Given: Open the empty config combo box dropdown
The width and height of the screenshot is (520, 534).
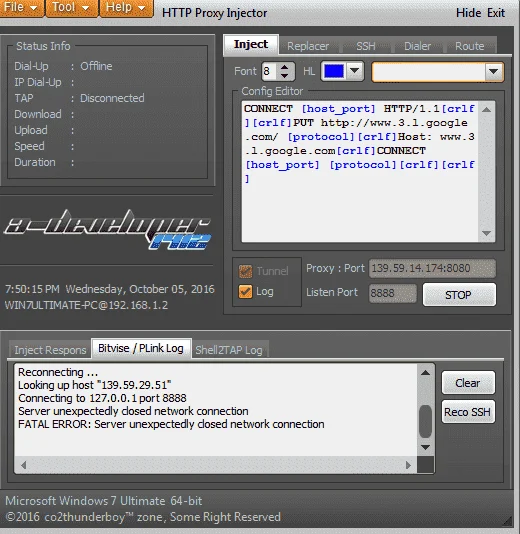Looking at the screenshot, I should coord(494,72).
